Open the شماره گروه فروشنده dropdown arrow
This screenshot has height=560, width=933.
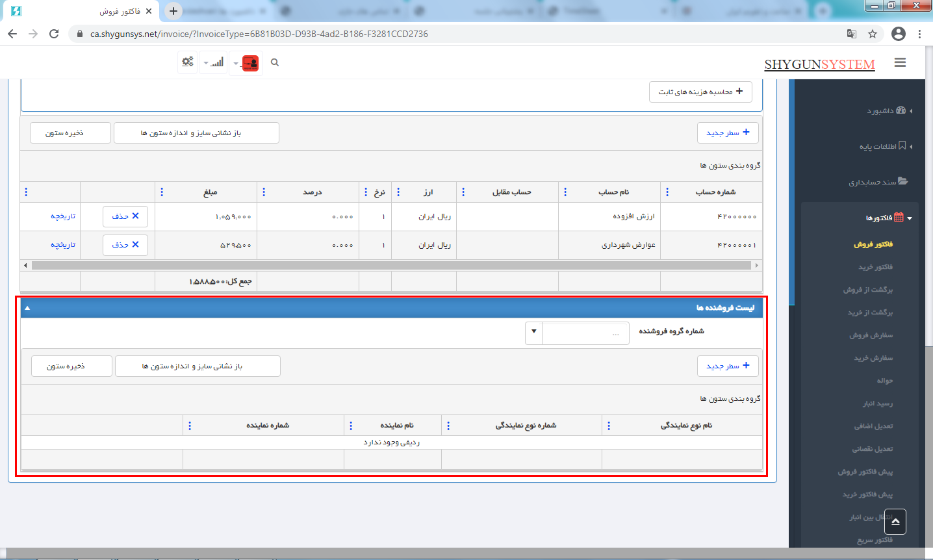coord(533,332)
